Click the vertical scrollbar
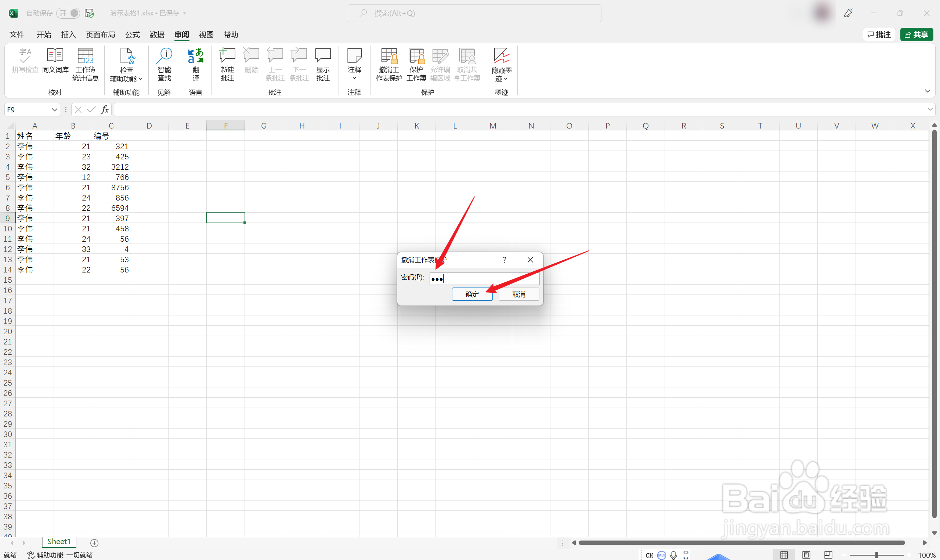This screenshot has height=560, width=940. [x=934, y=324]
